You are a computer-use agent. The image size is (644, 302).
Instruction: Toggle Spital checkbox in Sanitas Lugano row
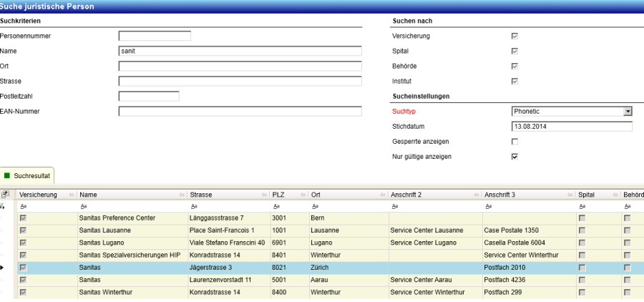[x=582, y=243]
